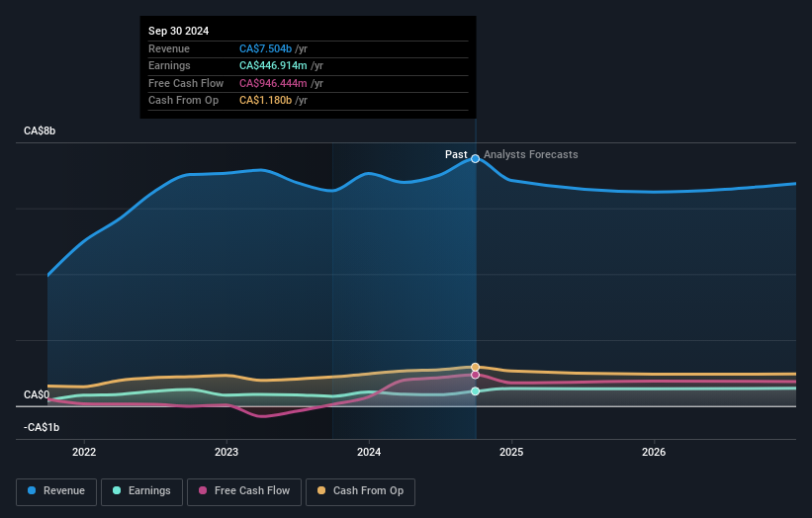Click the -CA$1b y-axis label
This screenshot has height=518, width=812.
click(x=42, y=427)
